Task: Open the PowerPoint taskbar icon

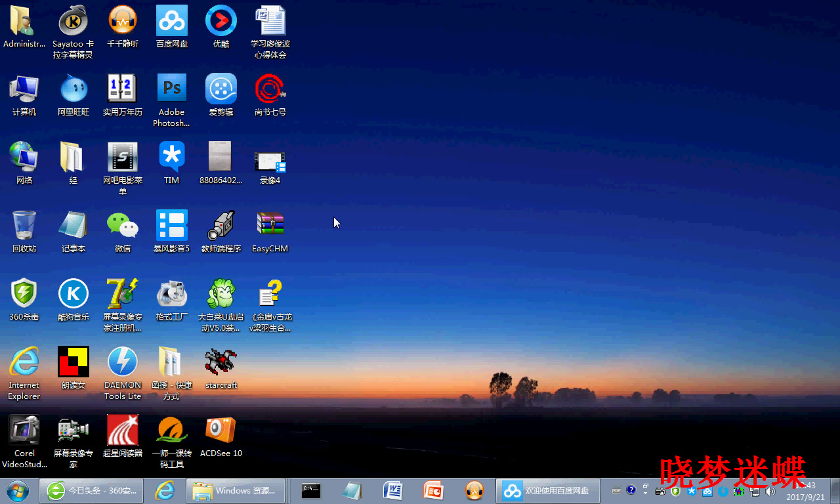Action: coord(433,490)
